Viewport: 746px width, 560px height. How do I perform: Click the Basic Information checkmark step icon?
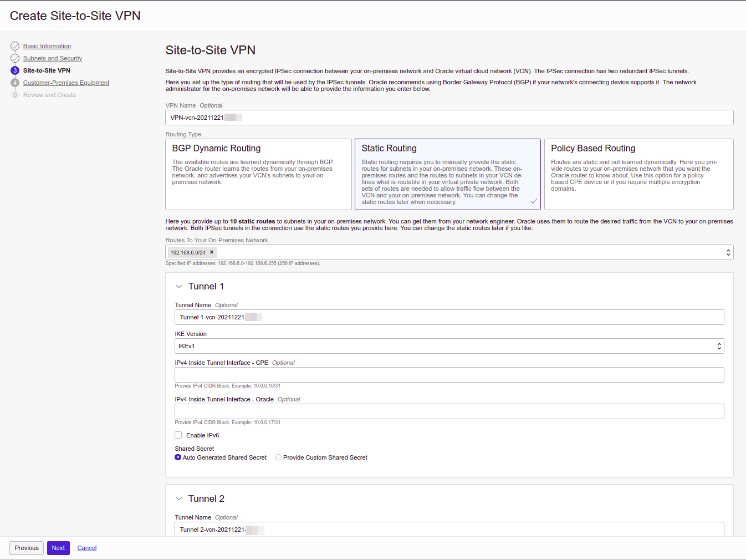point(15,46)
